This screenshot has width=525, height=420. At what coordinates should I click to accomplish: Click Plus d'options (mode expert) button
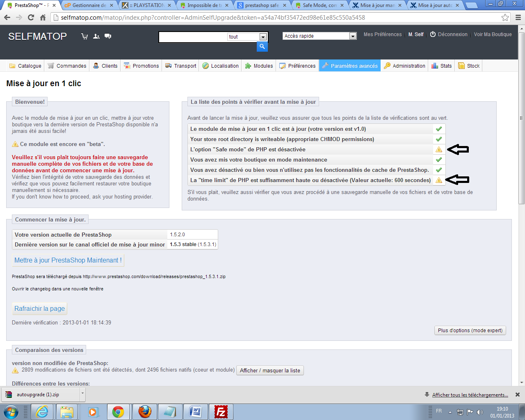[470, 331]
